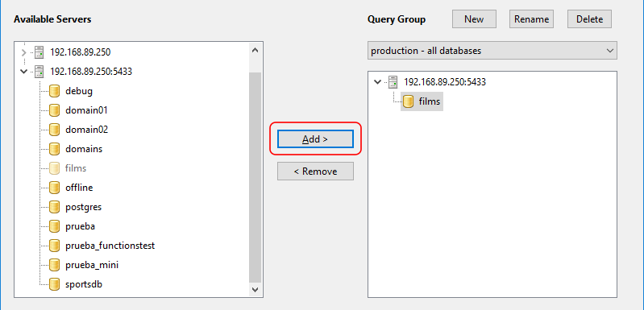Select the offline database label
Screen dimensions: 644x310
tap(79, 188)
